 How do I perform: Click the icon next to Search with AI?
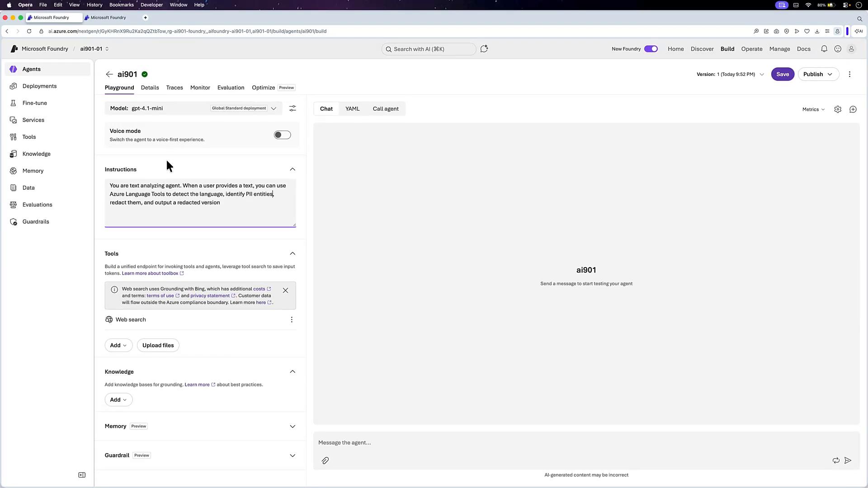484,49
